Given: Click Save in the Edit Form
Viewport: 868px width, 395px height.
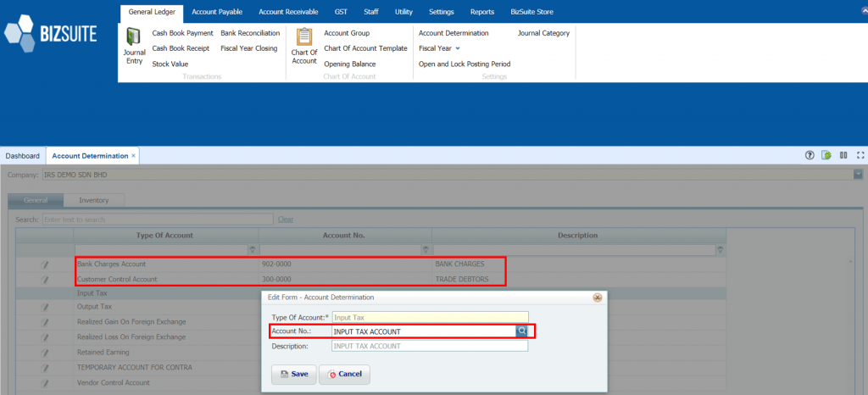Looking at the screenshot, I should (294, 374).
